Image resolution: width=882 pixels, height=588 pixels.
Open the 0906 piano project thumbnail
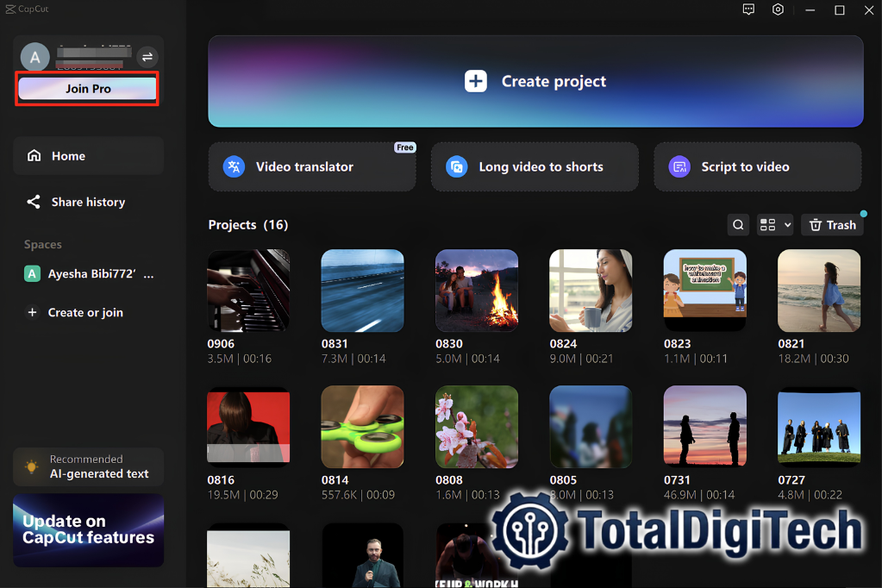248,291
